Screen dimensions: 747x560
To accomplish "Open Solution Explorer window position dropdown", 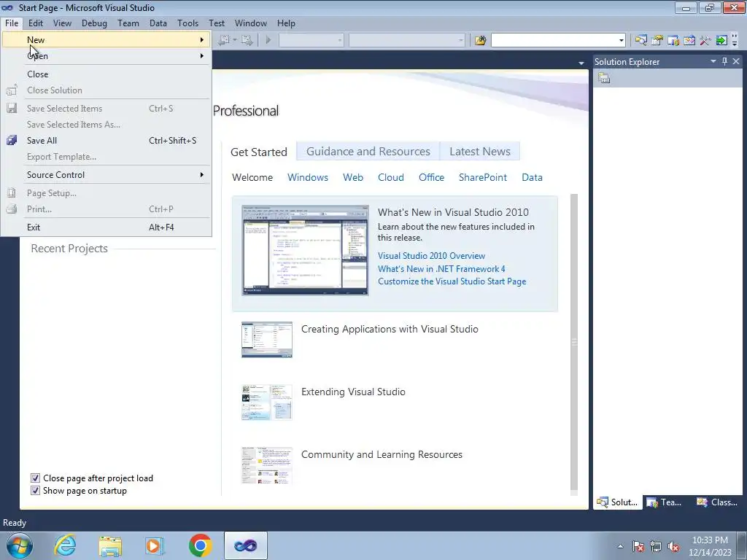I will click(x=713, y=61).
